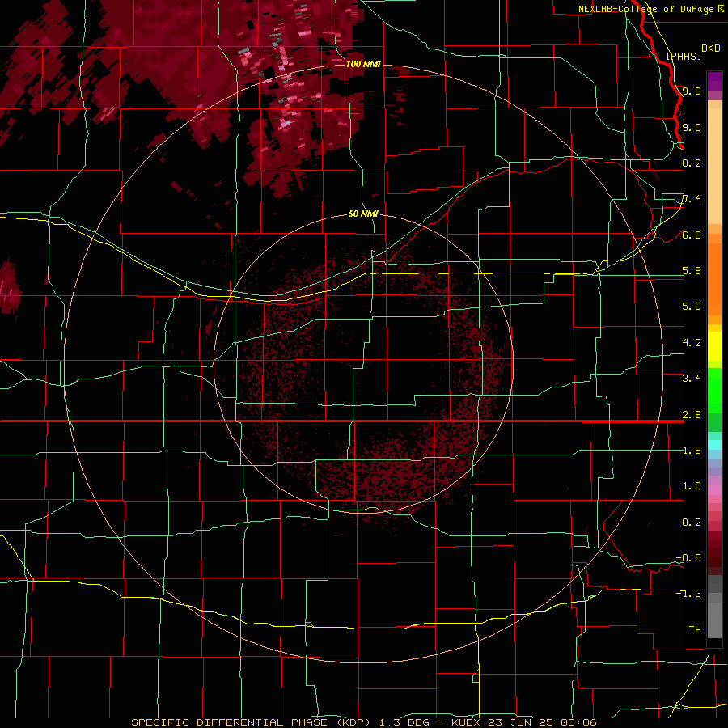This screenshot has width=728, height=728.
Task: Click the 9.8 value on the scale
Action: (692, 91)
